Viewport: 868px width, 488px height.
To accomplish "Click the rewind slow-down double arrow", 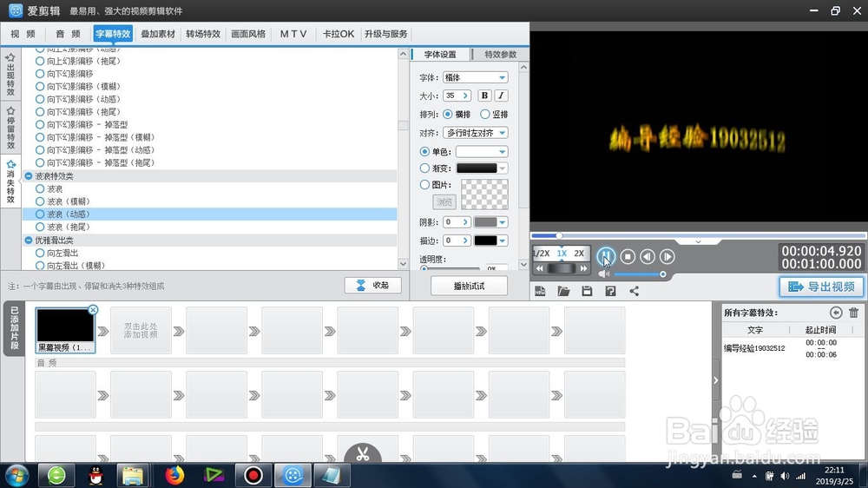I will tap(540, 268).
